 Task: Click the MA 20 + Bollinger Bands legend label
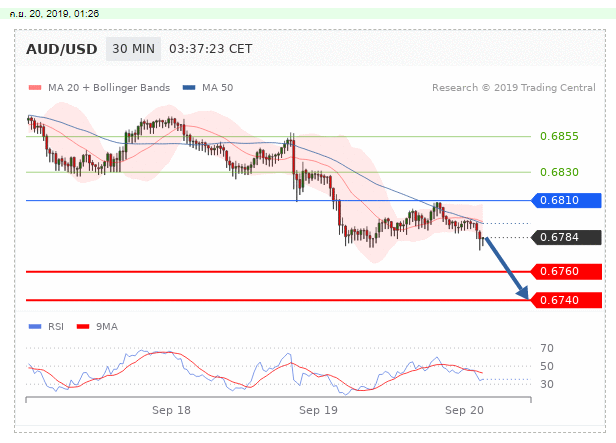109,88
